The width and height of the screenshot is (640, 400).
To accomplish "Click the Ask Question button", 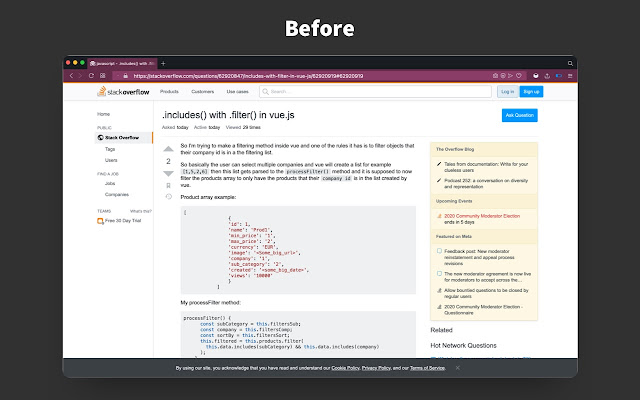I will click(x=520, y=115).
